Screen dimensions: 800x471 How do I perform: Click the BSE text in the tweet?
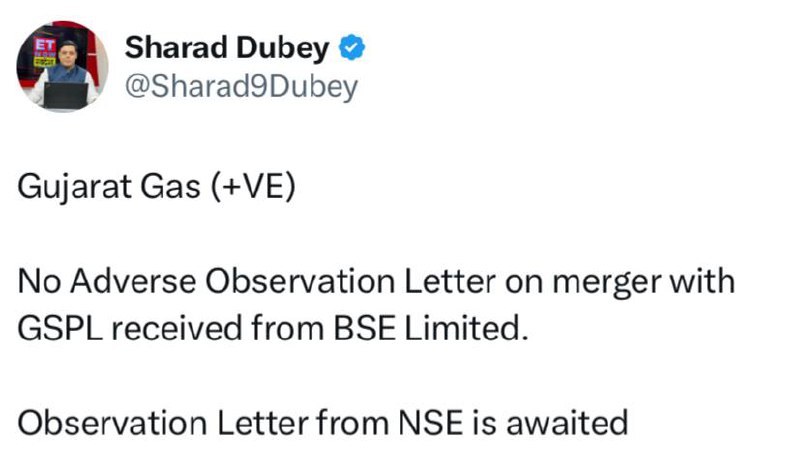pyautogui.click(x=365, y=328)
